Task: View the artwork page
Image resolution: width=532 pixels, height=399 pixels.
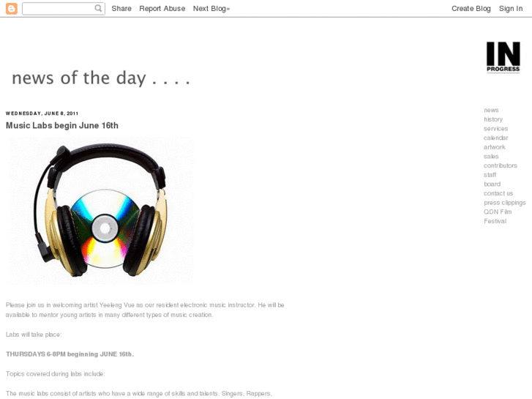Action: point(495,147)
